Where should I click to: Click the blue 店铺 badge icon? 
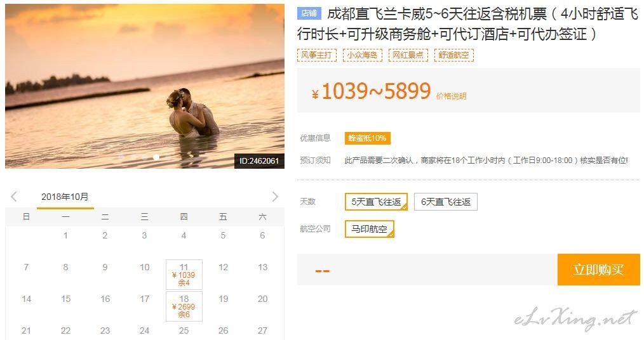click(309, 13)
